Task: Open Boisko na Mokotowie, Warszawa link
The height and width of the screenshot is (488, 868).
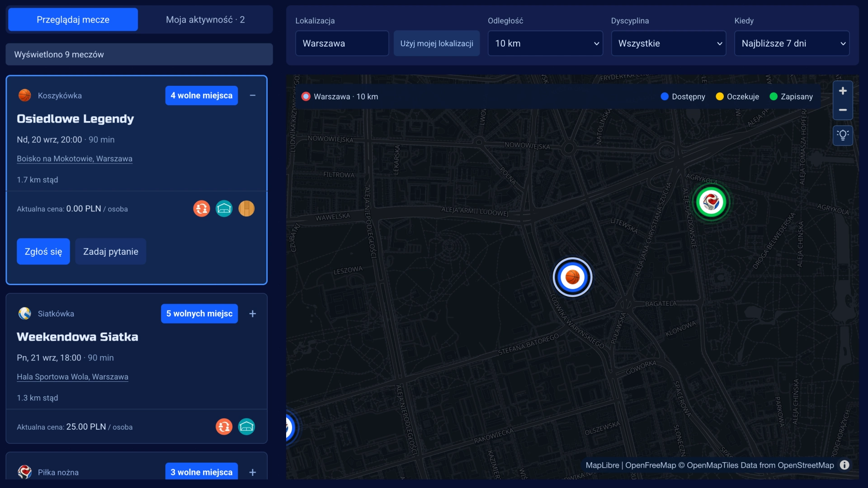Action: (75, 159)
